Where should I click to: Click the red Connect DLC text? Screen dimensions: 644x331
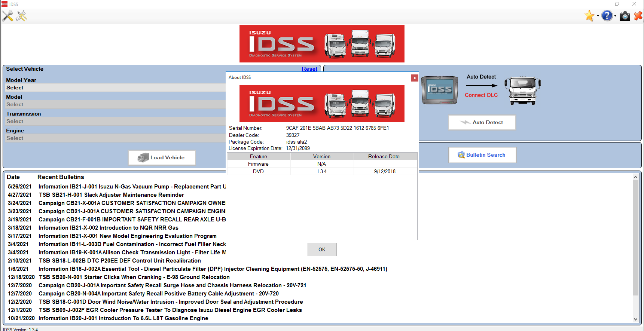(481, 95)
